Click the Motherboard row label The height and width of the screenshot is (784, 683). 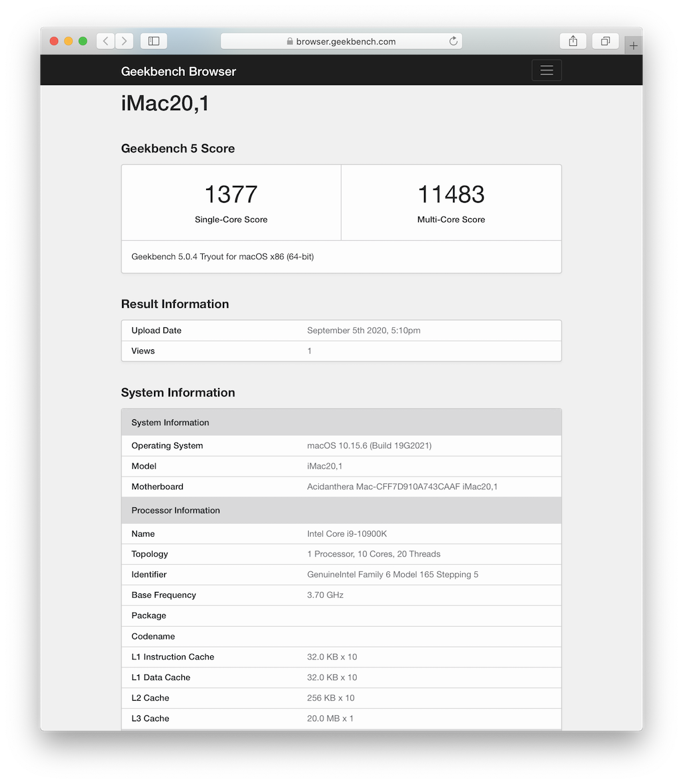tap(157, 487)
